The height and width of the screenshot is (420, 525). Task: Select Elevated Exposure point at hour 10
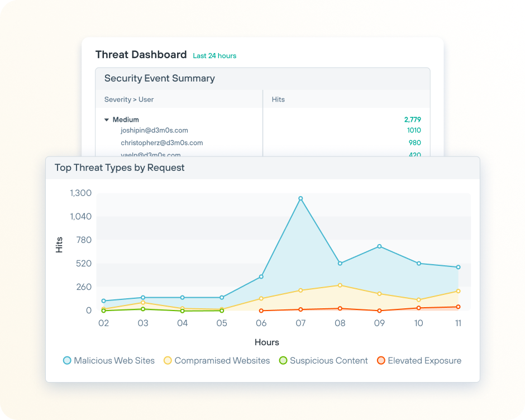419,308
